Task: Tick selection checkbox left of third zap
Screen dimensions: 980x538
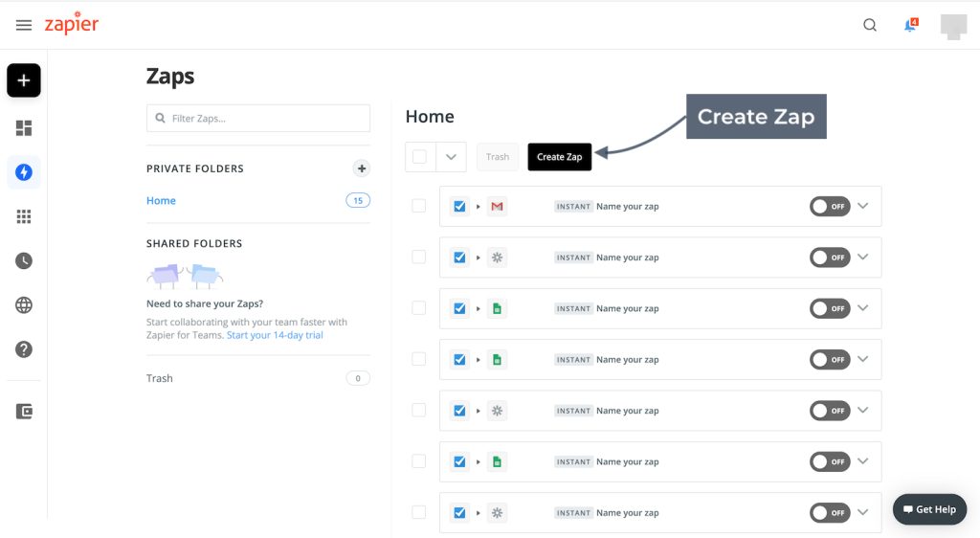Action: 419,308
